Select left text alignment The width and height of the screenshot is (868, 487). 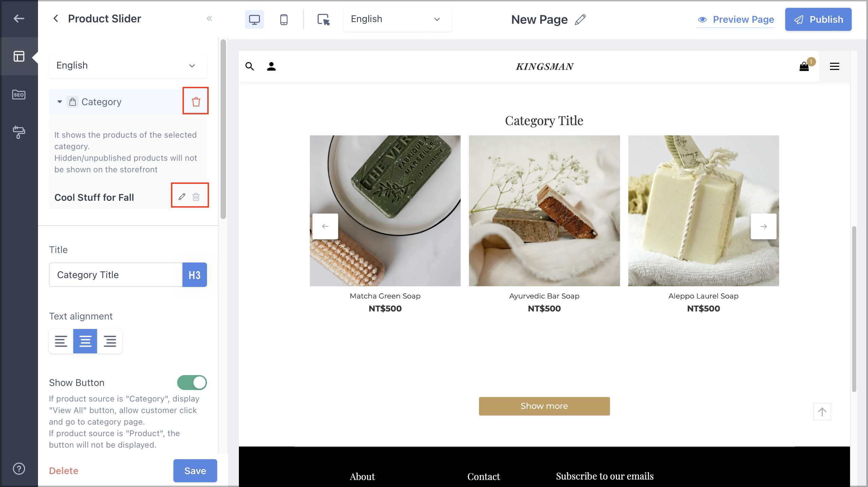pos(61,341)
